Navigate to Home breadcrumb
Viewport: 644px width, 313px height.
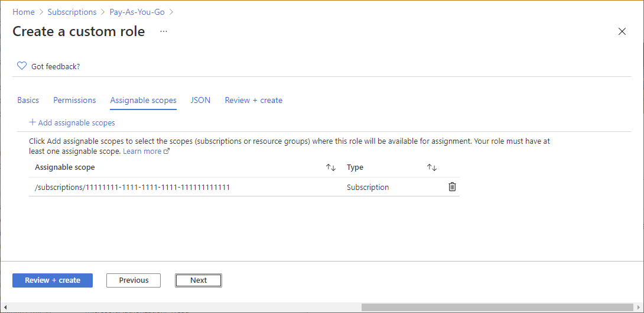click(x=24, y=12)
